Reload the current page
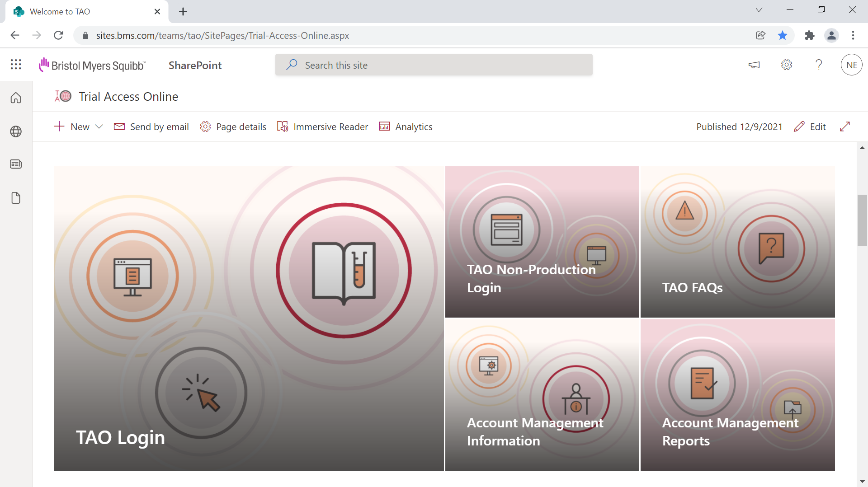 (x=58, y=35)
